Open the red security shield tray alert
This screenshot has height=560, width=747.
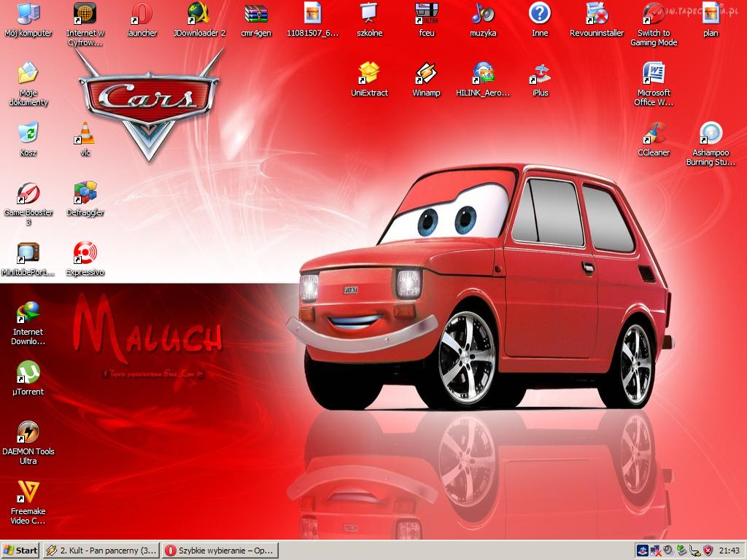click(x=708, y=551)
